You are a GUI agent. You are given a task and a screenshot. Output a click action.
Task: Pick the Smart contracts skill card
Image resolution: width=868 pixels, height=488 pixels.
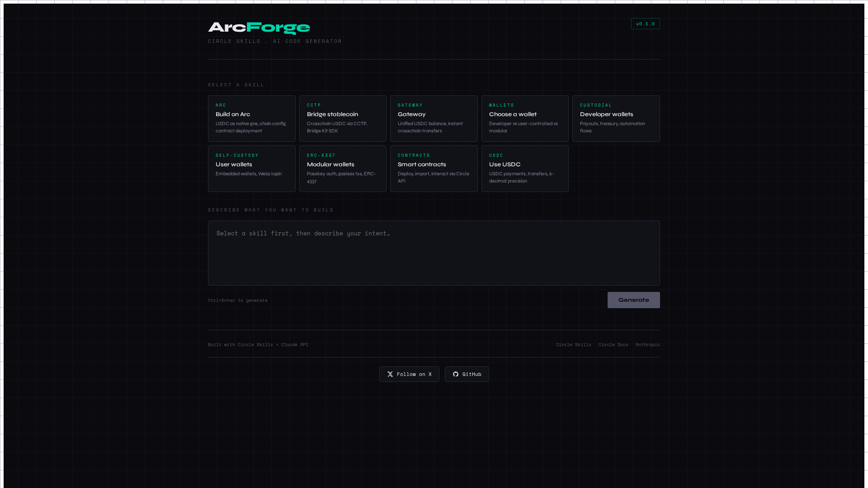click(x=434, y=169)
